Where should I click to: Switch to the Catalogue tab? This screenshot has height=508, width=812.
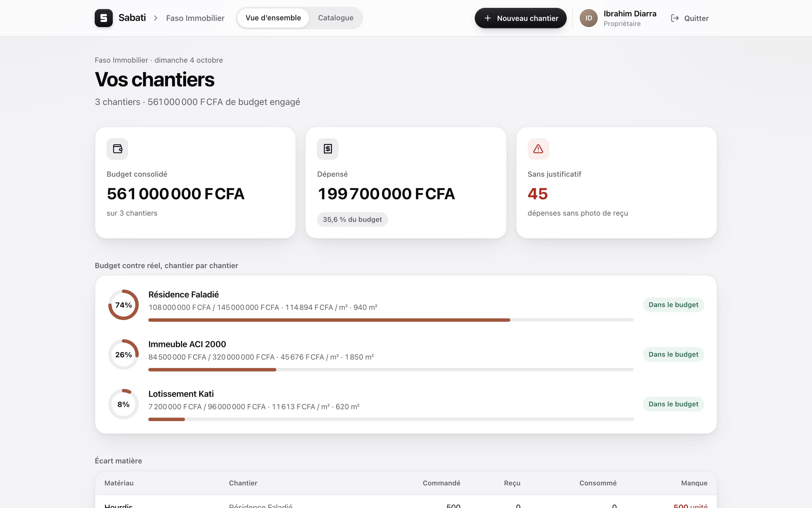click(336, 18)
